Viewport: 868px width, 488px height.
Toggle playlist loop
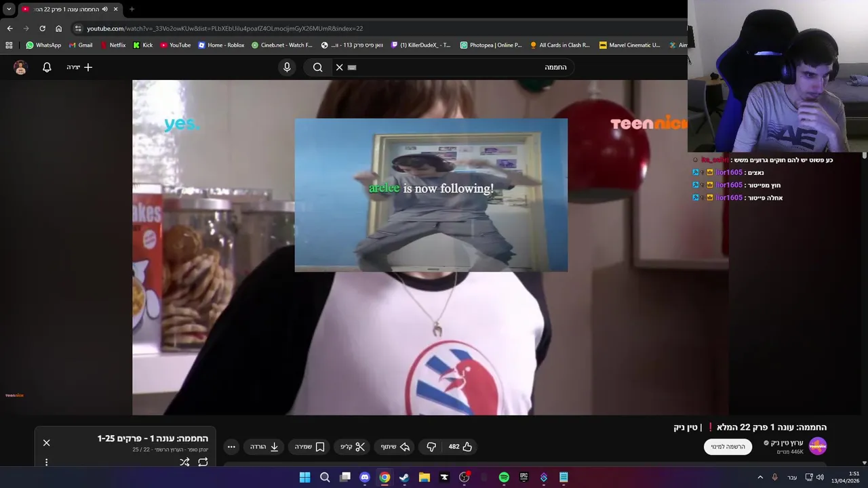tap(203, 462)
